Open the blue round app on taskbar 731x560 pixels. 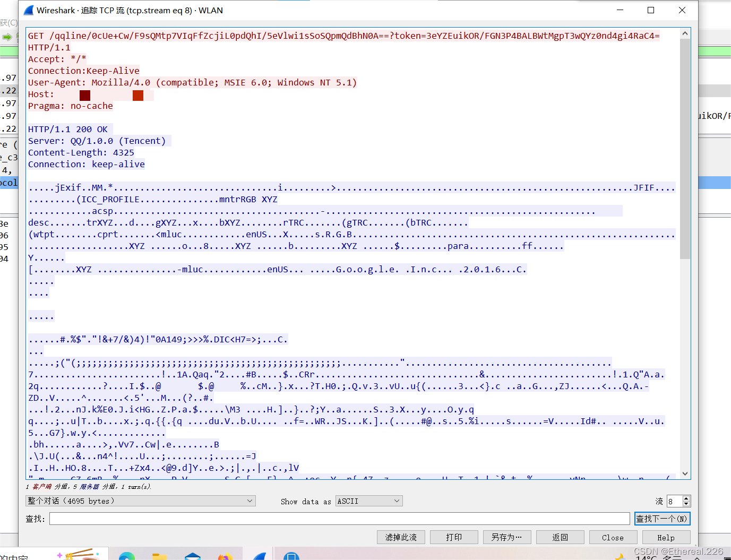[291, 556]
